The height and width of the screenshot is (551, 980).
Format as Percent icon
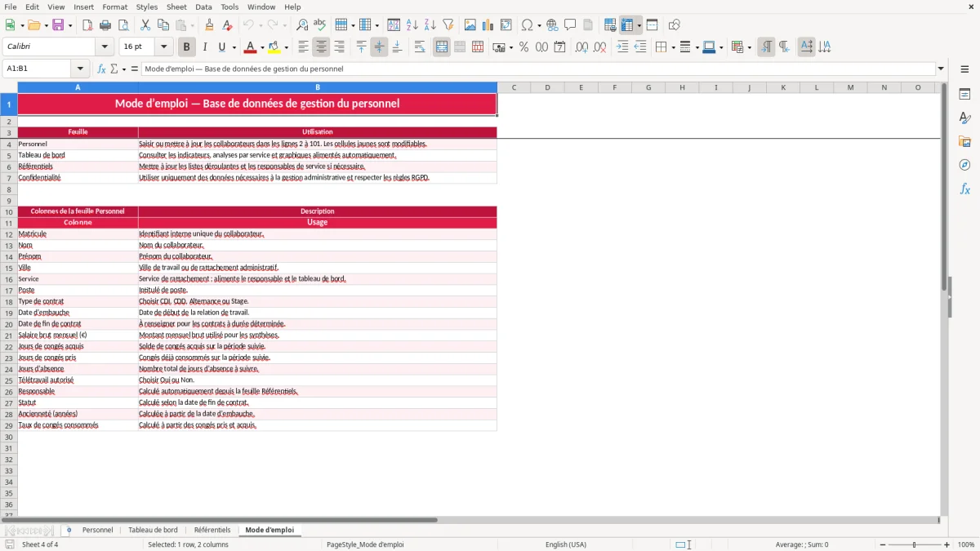click(x=524, y=47)
